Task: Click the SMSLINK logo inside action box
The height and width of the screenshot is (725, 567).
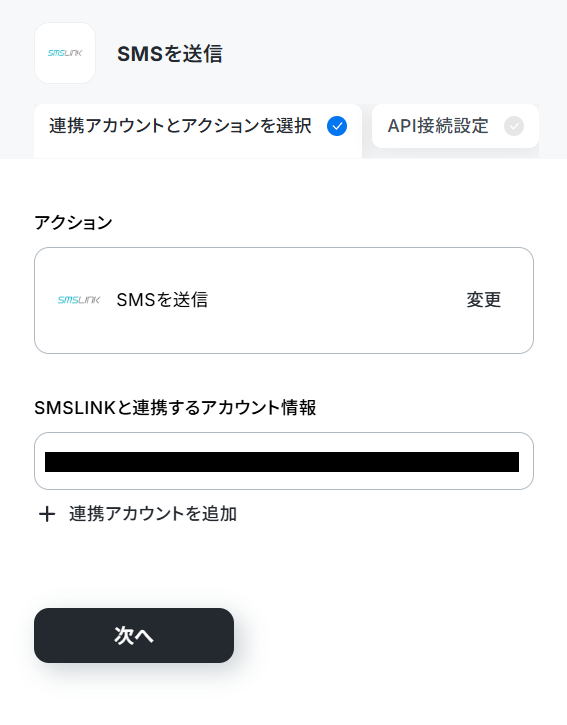Action: [79, 300]
